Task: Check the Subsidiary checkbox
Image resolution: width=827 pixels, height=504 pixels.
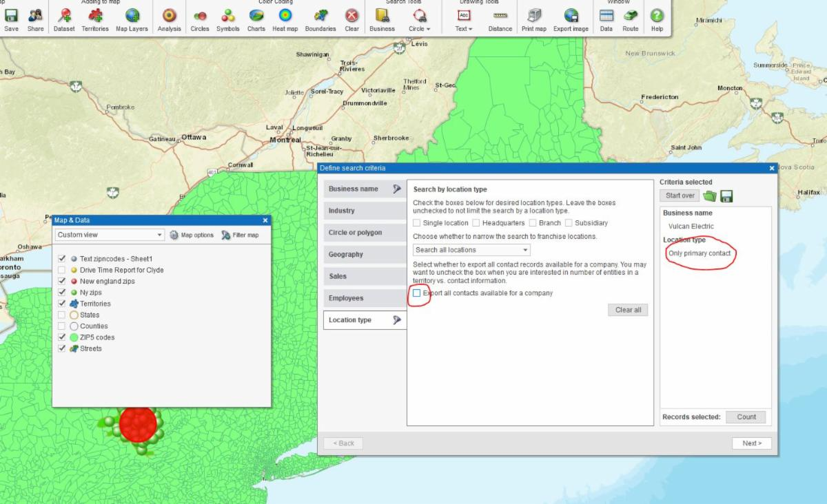Action: [569, 223]
